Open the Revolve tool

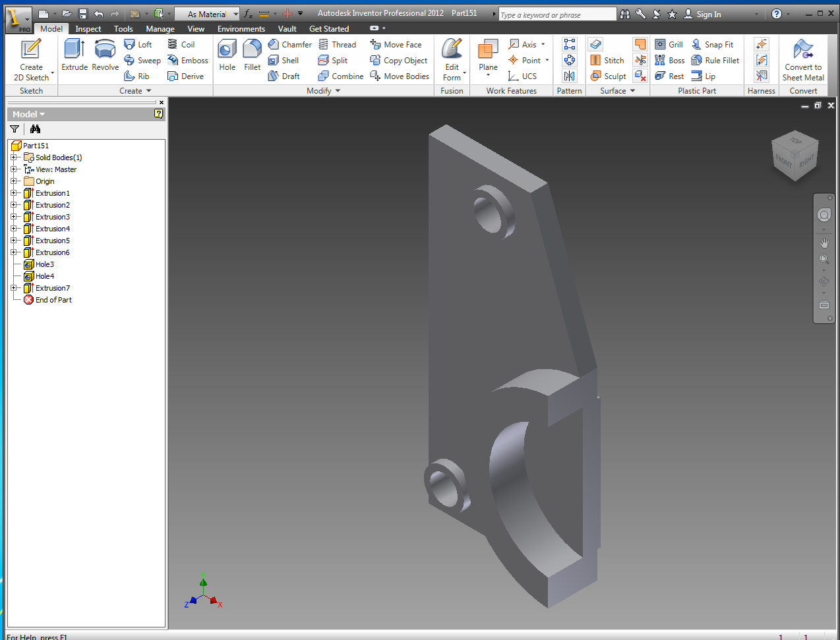click(105, 56)
